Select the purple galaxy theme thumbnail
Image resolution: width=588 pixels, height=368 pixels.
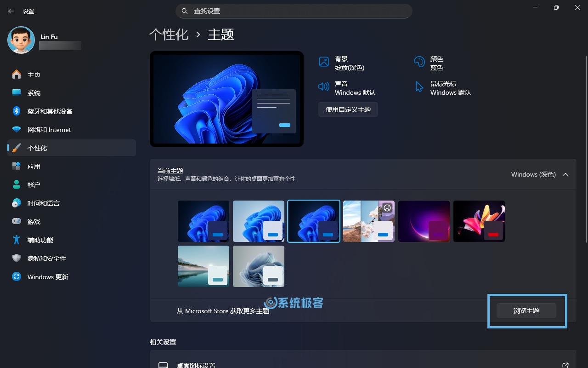tap(424, 221)
